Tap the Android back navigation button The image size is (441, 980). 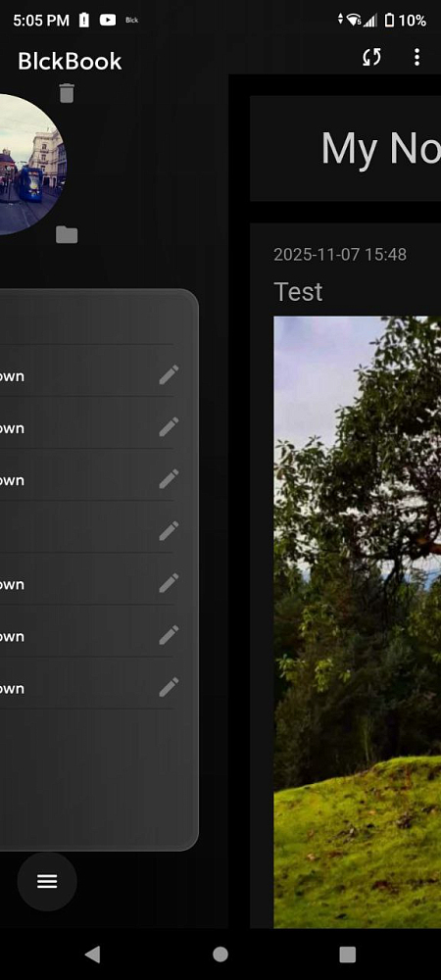click(92, 954)
